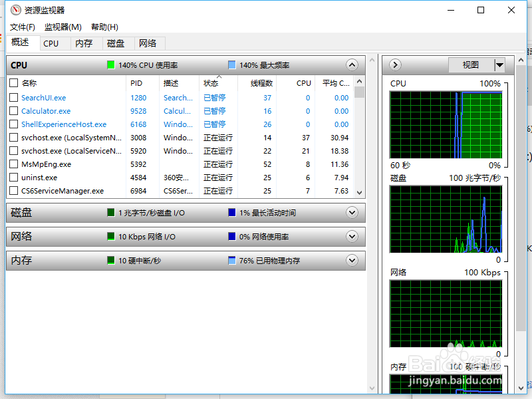
Task: Check the Calculator.exe checkbox
Action: [x=13, y=111]
